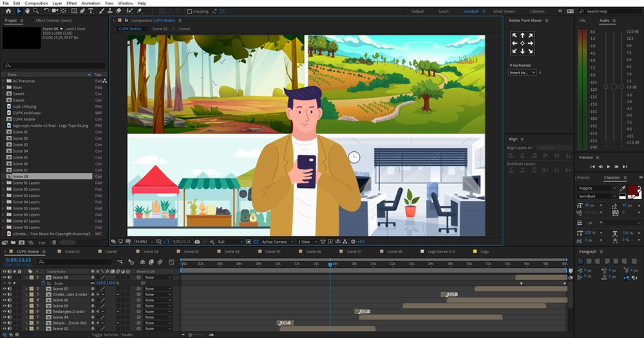Screen dimensions: 644x338
Task: Select the Puppet Pin tool
Action: tap(140, 11)
